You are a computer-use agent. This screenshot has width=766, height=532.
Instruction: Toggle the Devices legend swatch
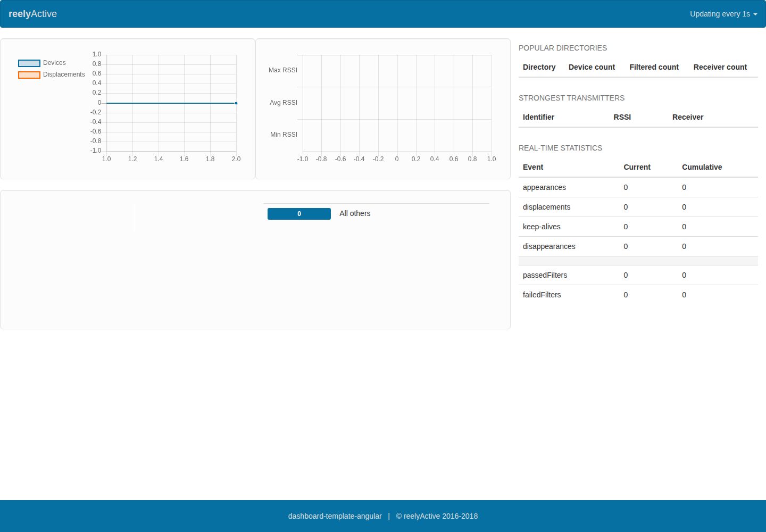[29, 63]
